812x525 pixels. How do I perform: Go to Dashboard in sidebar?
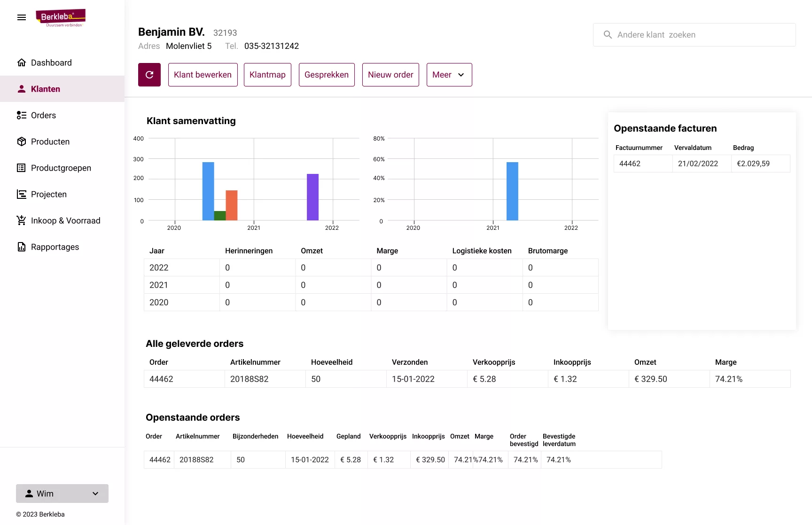coord(62,63)
